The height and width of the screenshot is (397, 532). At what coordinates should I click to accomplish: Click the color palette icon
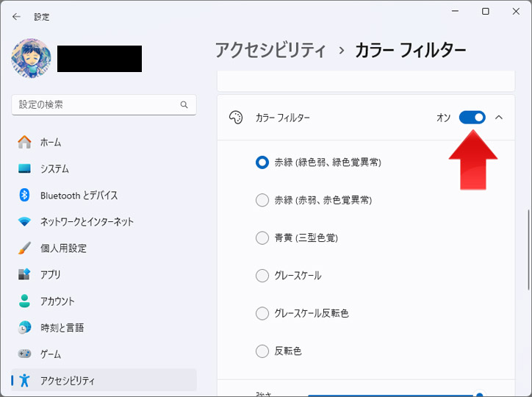coord(236,118)
